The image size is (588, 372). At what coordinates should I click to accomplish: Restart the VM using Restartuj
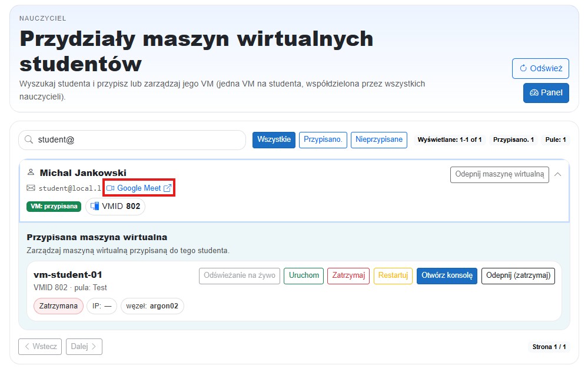coord(393,275)
